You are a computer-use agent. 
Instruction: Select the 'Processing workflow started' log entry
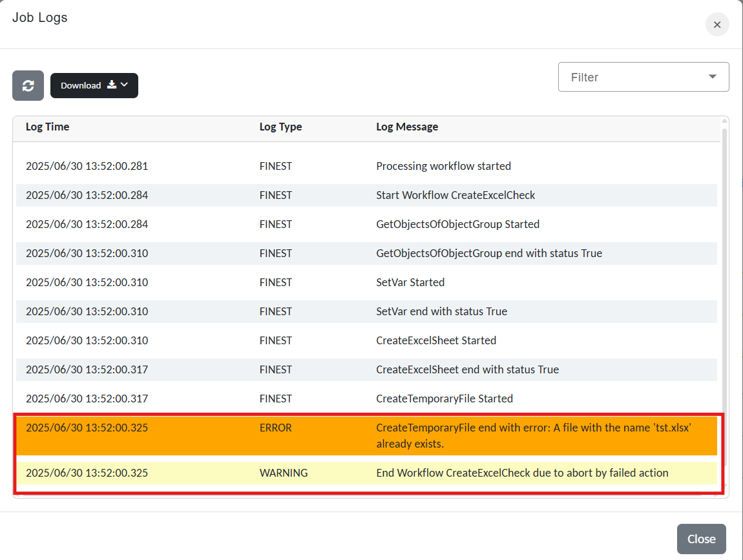point(443,166)
